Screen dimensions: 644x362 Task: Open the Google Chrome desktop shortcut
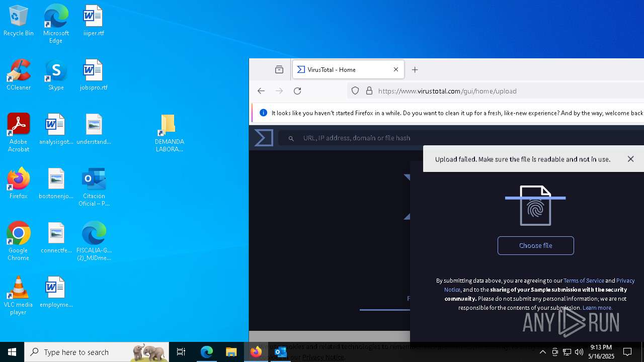[x=19, y=241]
